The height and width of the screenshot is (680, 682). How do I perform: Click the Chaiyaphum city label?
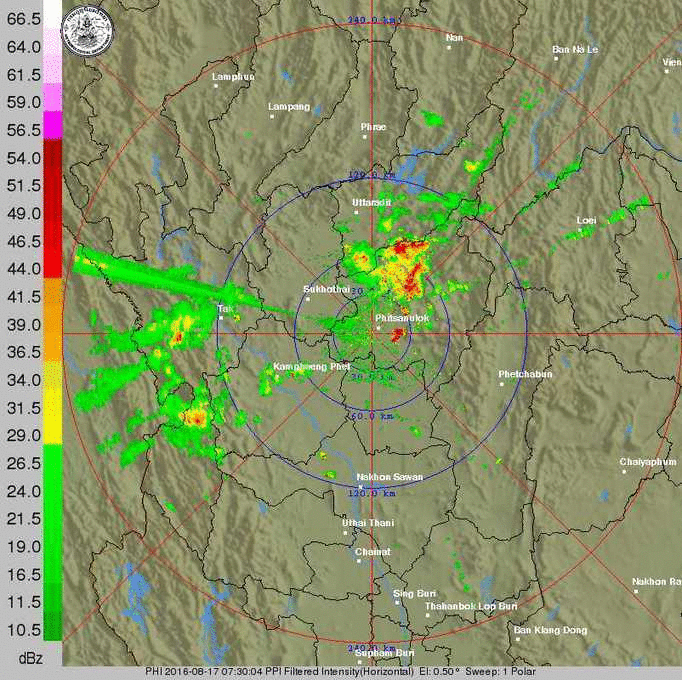click(647, 461)
